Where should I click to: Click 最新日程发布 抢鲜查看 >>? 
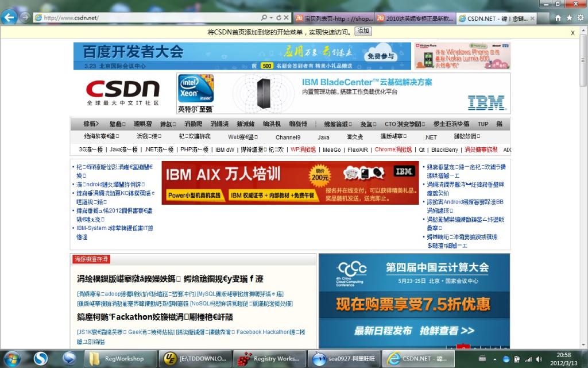pyautogui.click(x=415, y=331)
